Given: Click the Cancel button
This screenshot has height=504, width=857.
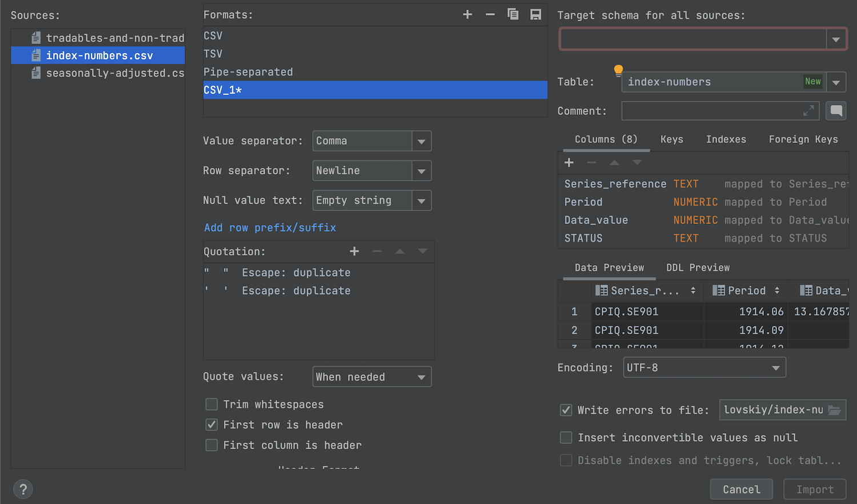Looking at the screenshot, I should pyautogui.click(x=741, y=490).
